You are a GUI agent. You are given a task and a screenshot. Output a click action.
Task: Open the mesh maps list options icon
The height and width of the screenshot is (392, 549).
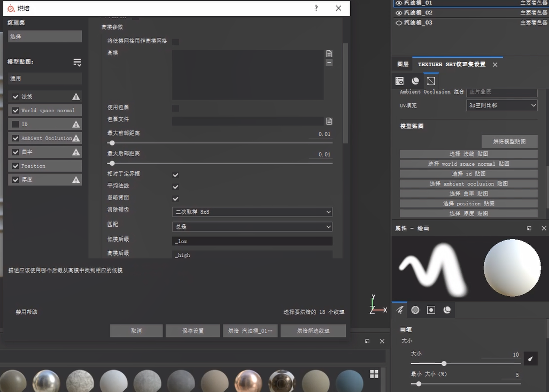pyautogui.click(x=77, y=63)
